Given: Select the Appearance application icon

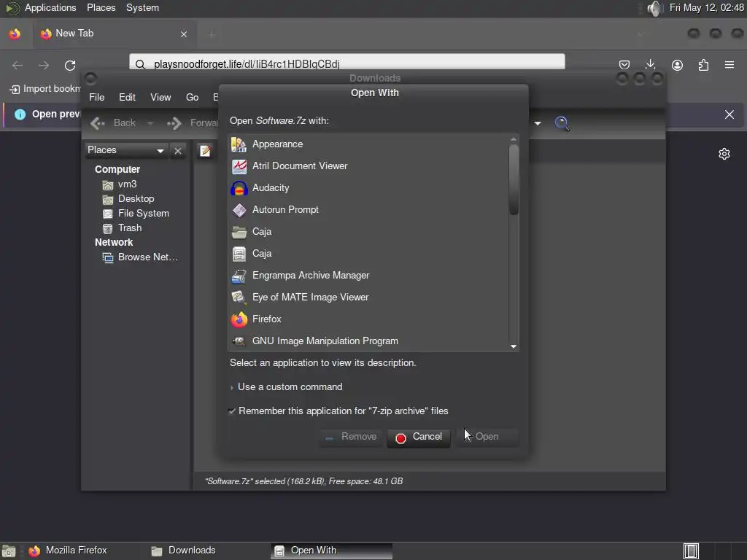Looking at the screenshot, I should 239,144.
